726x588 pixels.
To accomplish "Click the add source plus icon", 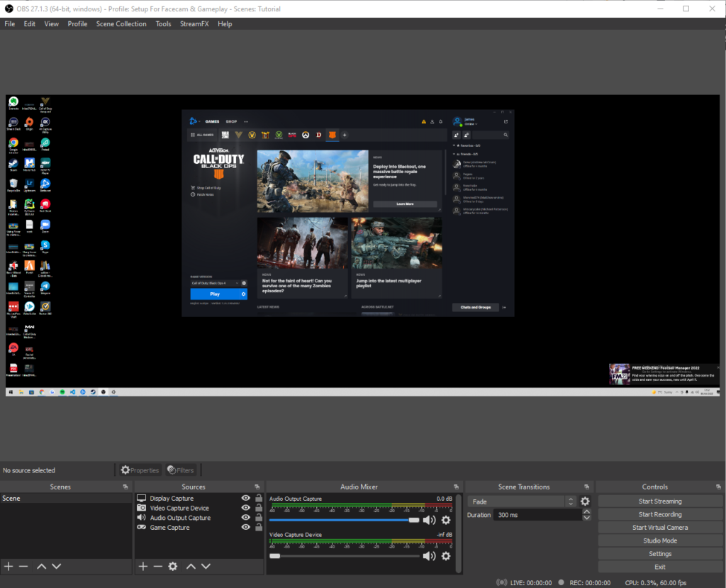I will pyautogui.click(x=143, y=566).
